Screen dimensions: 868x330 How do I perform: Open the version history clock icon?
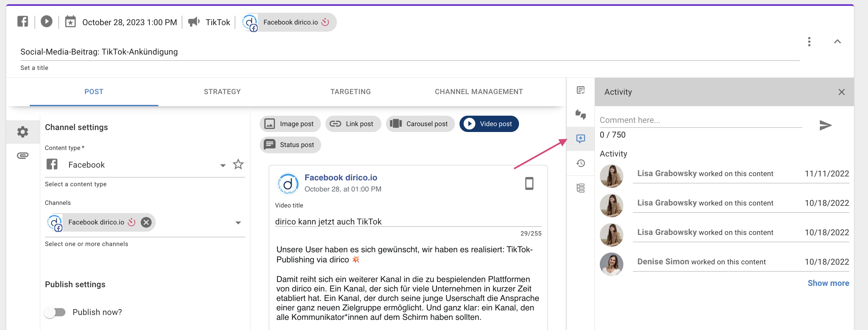click(581, 163)
